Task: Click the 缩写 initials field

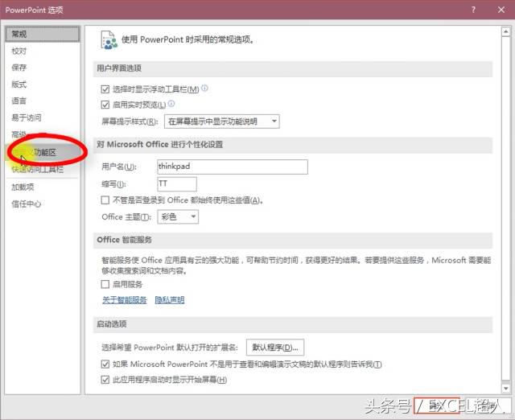Action: [x=177, y=183]
